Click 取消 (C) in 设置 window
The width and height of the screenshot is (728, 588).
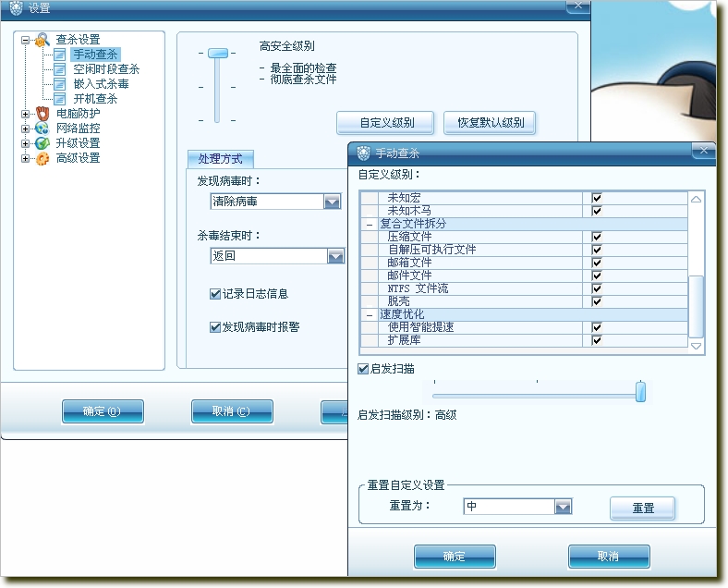232,411
